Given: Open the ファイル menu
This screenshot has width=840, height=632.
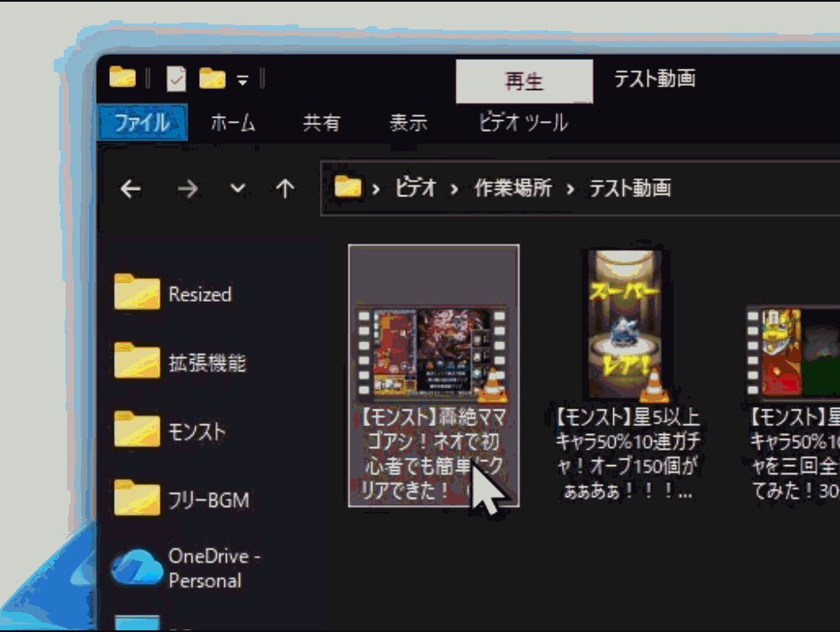Looking at the screenshot, I should pyautogui.click(x=142, y=124).
